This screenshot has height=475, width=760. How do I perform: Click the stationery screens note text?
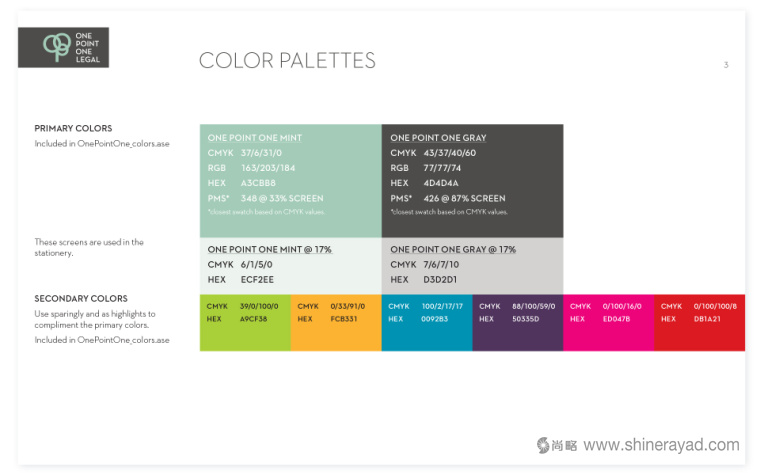(89, 247)
